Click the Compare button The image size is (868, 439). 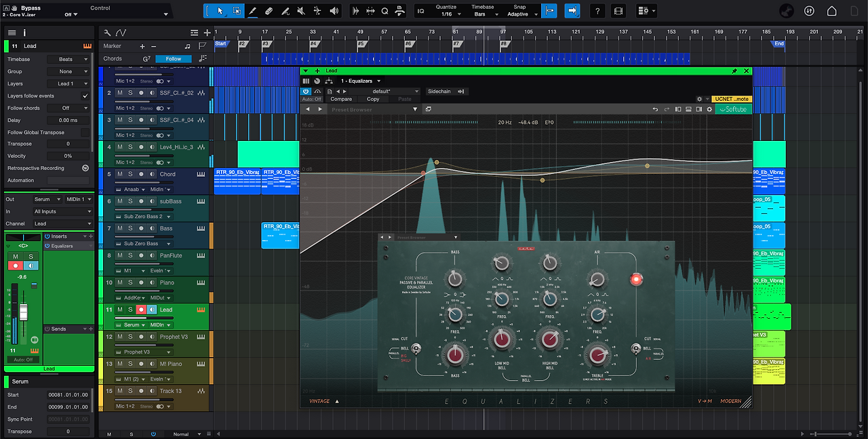(x=341, y=100)
